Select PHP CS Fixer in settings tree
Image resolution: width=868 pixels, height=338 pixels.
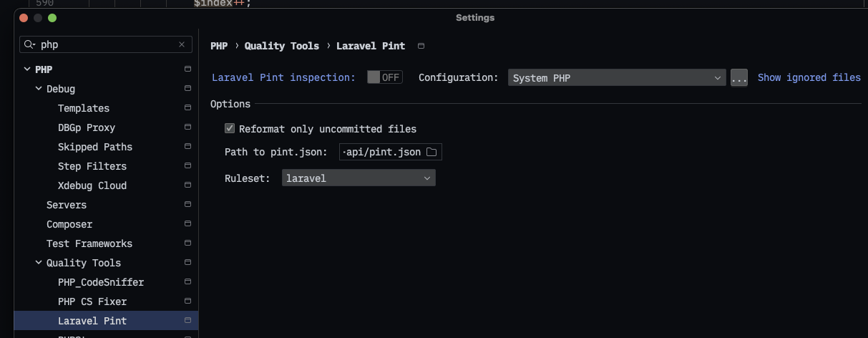coord(92,301)
